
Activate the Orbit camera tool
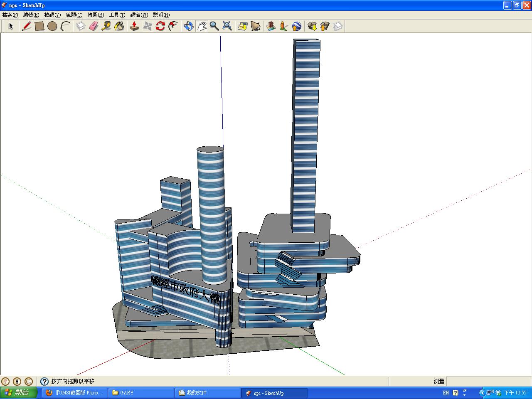coord(189,26)
